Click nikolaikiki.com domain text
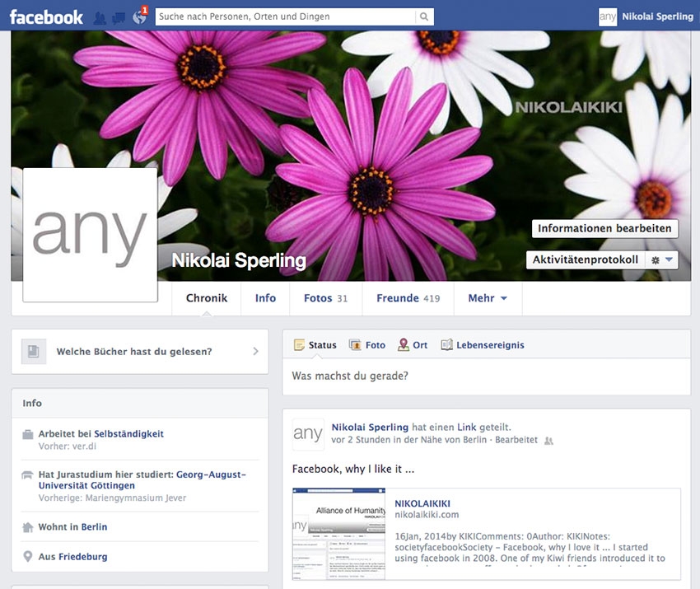 [x=427, y=515]
